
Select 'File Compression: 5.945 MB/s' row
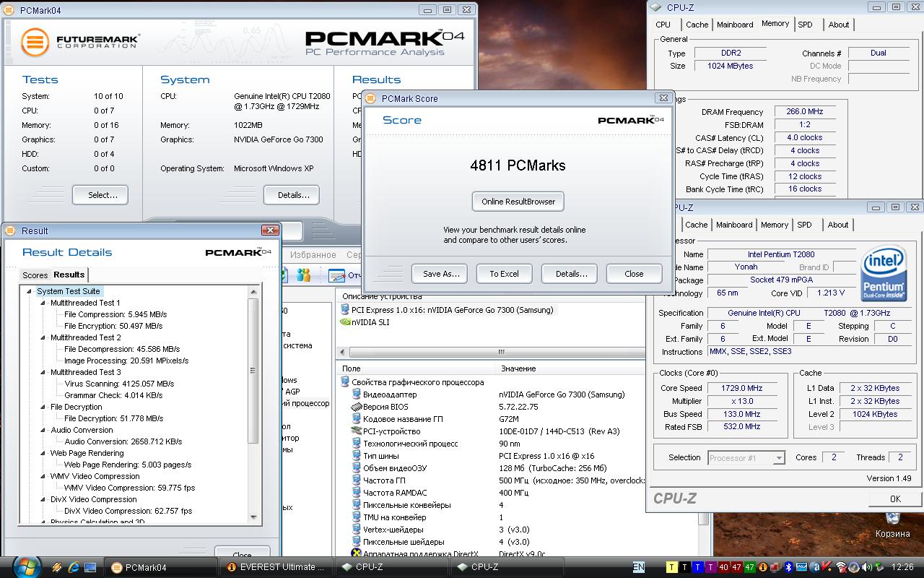pos(115,314)
